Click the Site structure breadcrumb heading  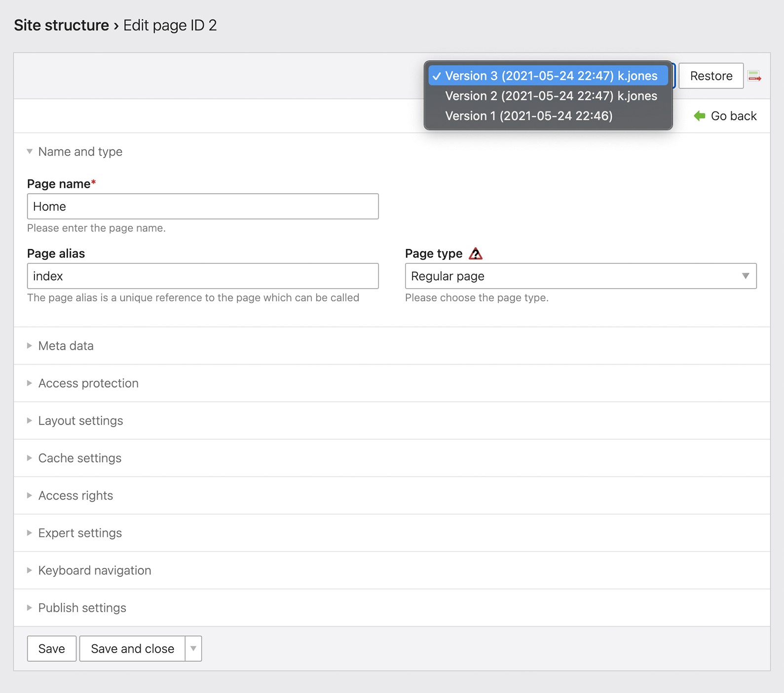coord(61,25)
